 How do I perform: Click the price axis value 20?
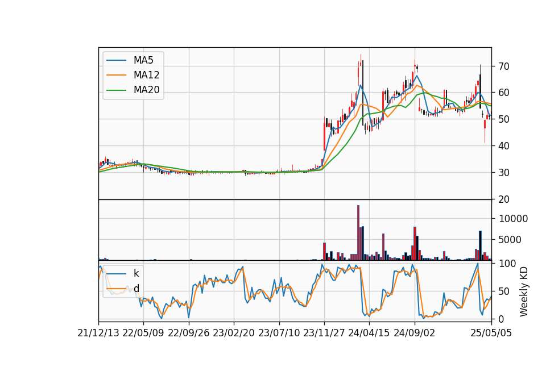[503, 199]
